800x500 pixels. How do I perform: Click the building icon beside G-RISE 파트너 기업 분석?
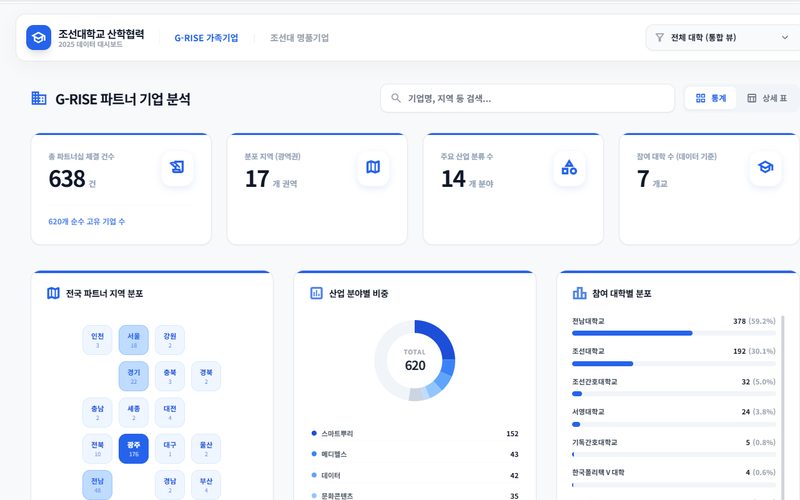point(39,98)
